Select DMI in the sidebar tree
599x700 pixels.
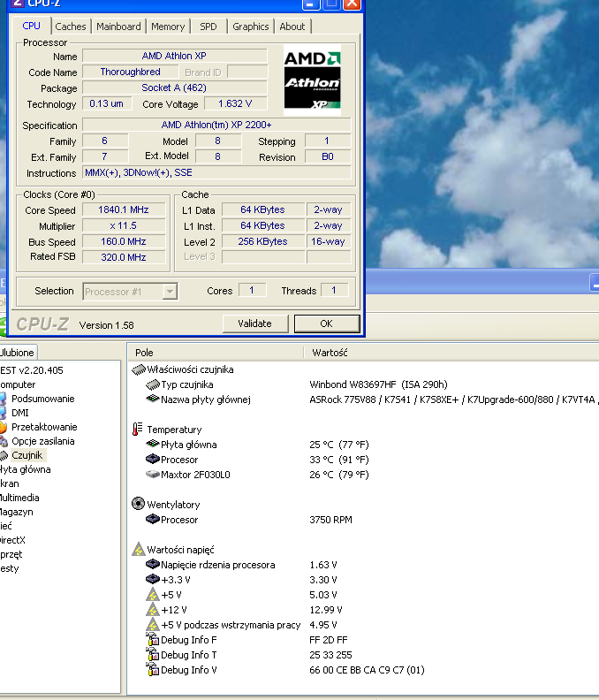click(20, 413)
